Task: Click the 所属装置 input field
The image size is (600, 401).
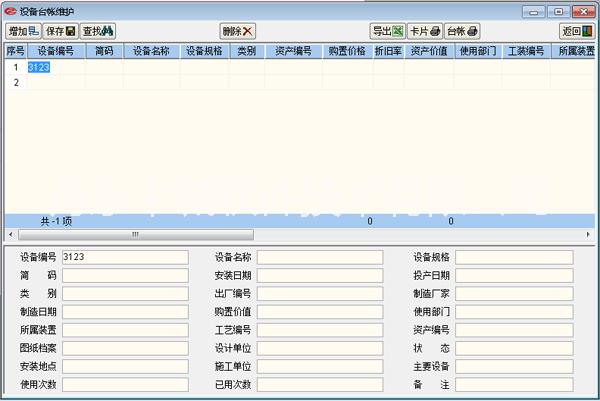Action: (x=126, y=330)
